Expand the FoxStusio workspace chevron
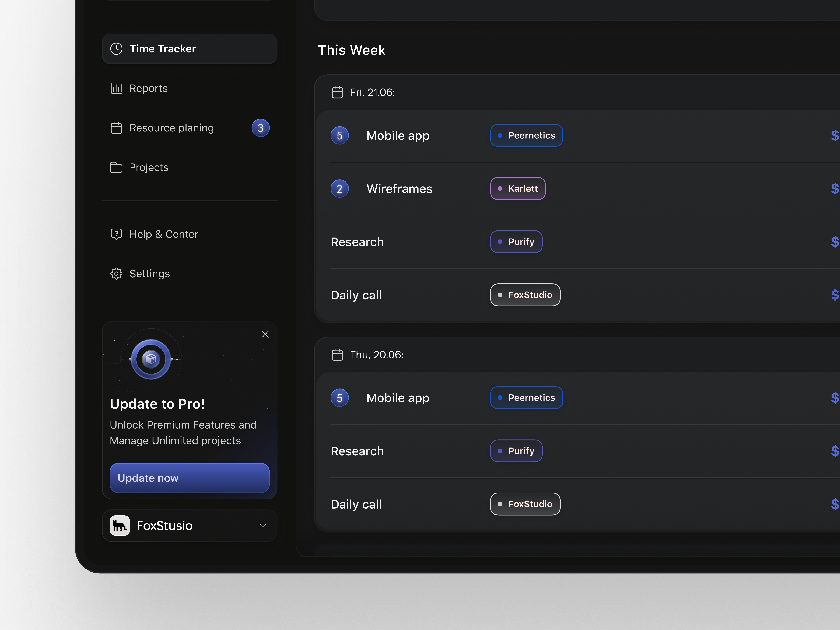 point(263,526)
